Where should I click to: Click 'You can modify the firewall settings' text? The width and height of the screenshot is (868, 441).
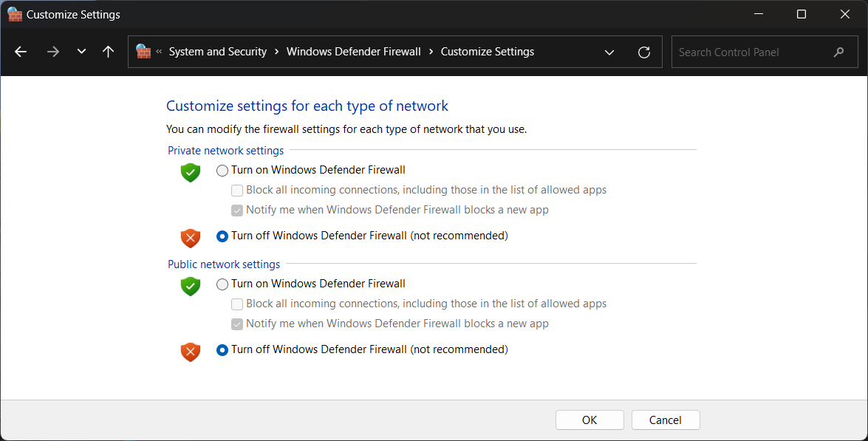(x=346, y=129)
